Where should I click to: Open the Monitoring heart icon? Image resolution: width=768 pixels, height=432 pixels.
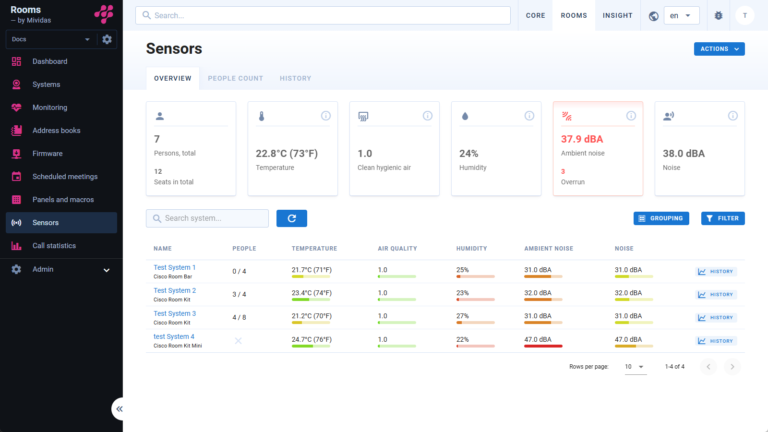[16, 107]
